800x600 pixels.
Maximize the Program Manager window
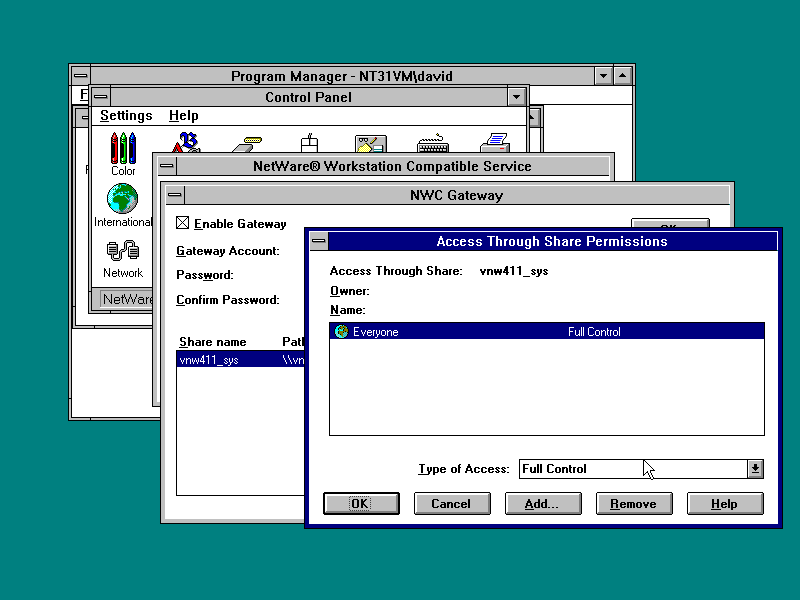[622, 76]
